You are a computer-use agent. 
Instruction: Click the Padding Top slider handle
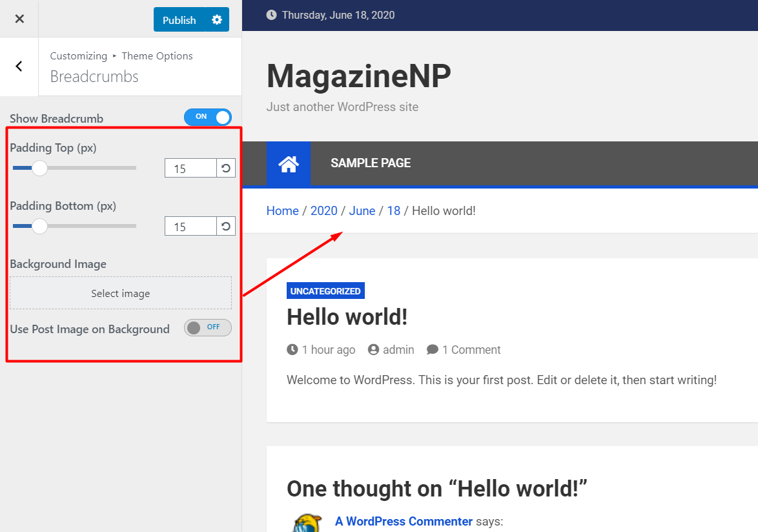pos(39,168)
